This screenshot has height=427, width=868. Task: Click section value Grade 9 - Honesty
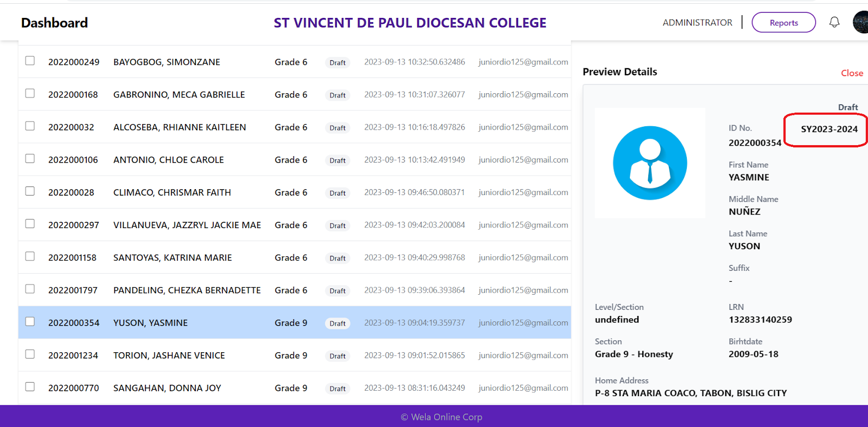634,354
